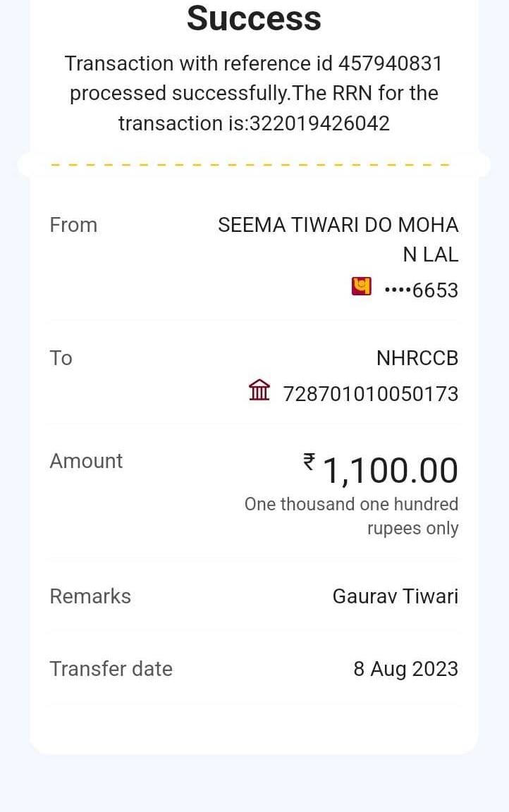The height and width of the screenshot is (812, 509).
Task: Click the Gaurav Tiwari remark value
Action: [395, 596]
